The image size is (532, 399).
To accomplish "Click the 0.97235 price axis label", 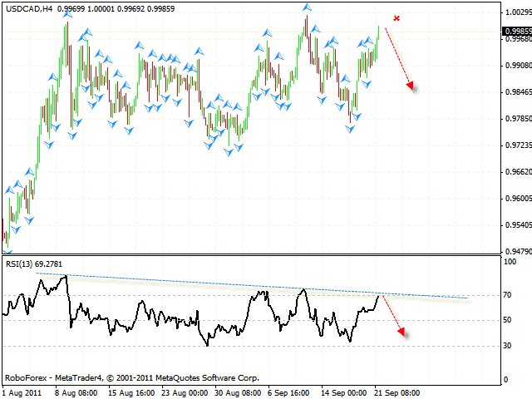I will click(x=519, y=145).
